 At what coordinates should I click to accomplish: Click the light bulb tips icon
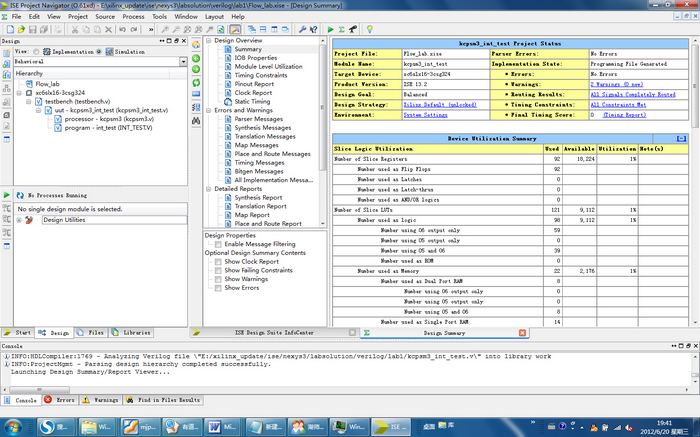pyautogui.click(x=370, y=29)
